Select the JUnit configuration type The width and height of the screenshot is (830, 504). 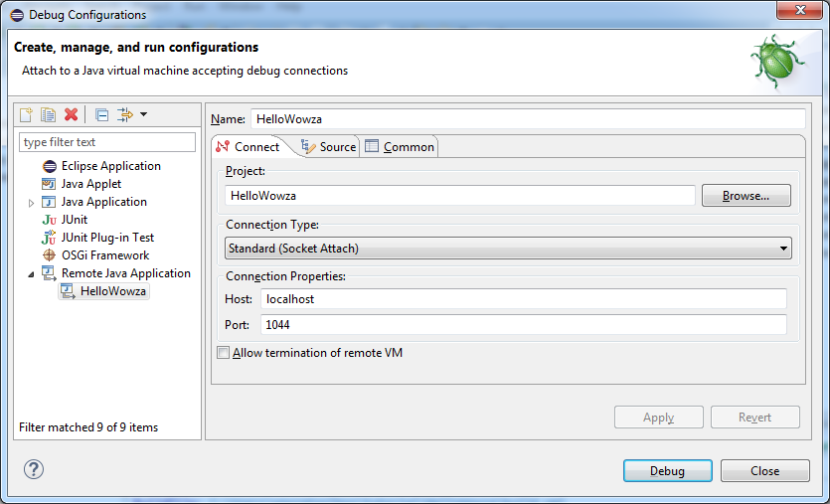click(75, 220)
